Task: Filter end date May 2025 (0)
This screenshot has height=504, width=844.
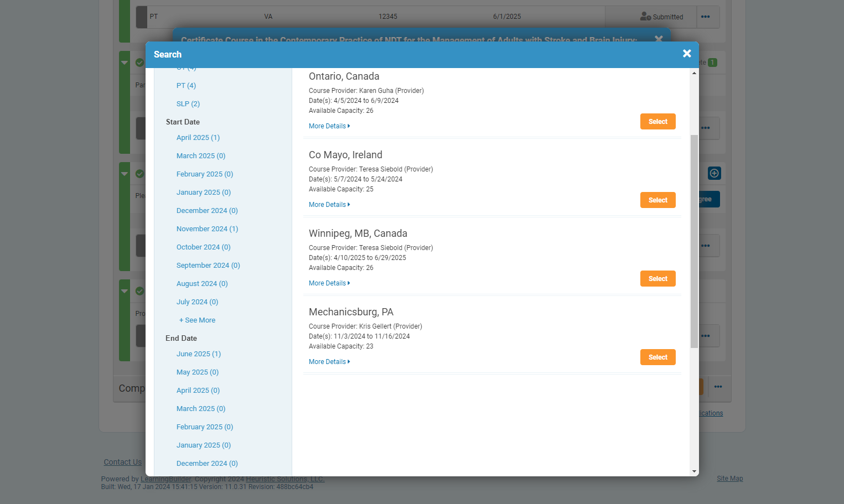Action: point(198,372)
